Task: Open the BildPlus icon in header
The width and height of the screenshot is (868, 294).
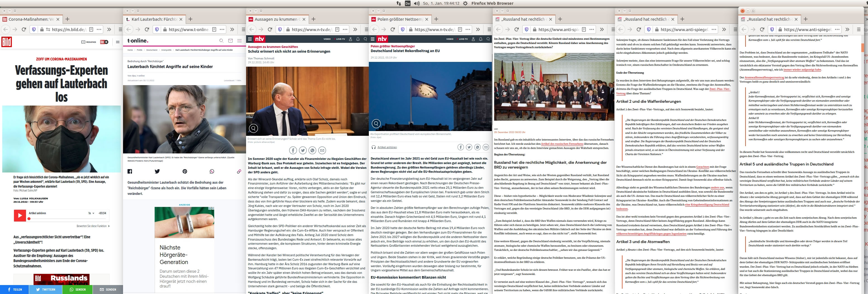Action: click(104, 42)
